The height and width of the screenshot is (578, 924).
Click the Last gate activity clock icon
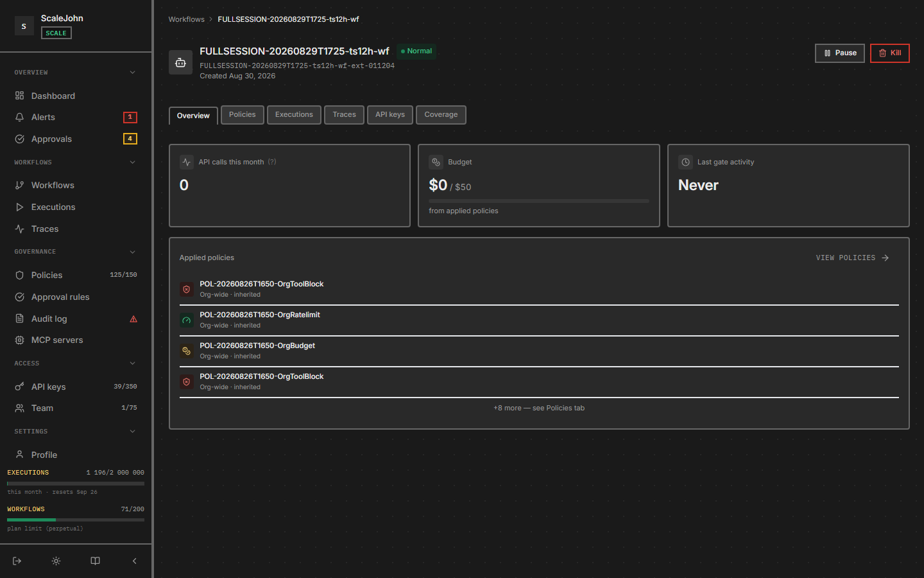(x=685, y=162)
